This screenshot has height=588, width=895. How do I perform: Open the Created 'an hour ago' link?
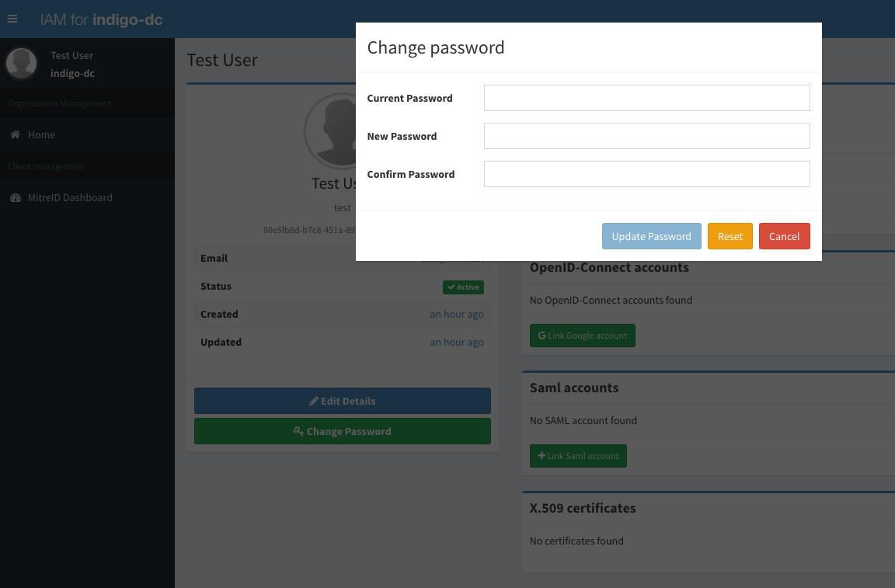(x=457, y=314)
